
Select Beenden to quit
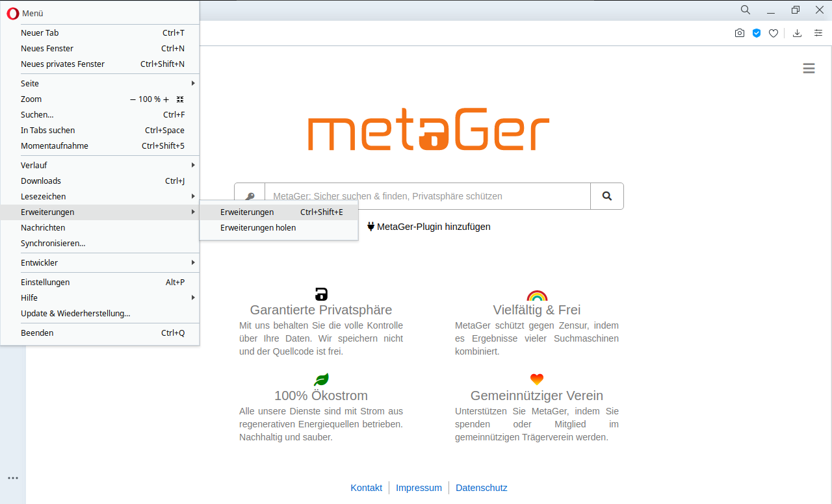[x=100, y=333]
